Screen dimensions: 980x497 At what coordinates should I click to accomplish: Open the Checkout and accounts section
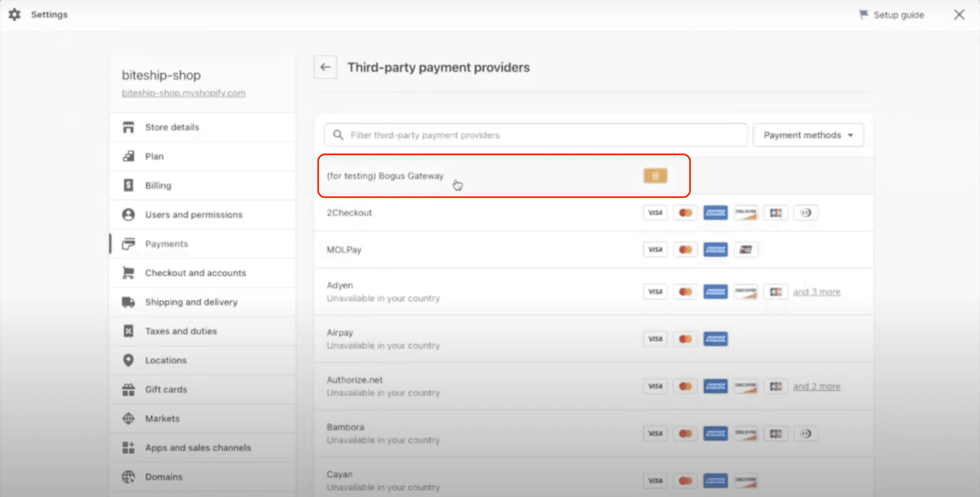click(x=203, y=273)
